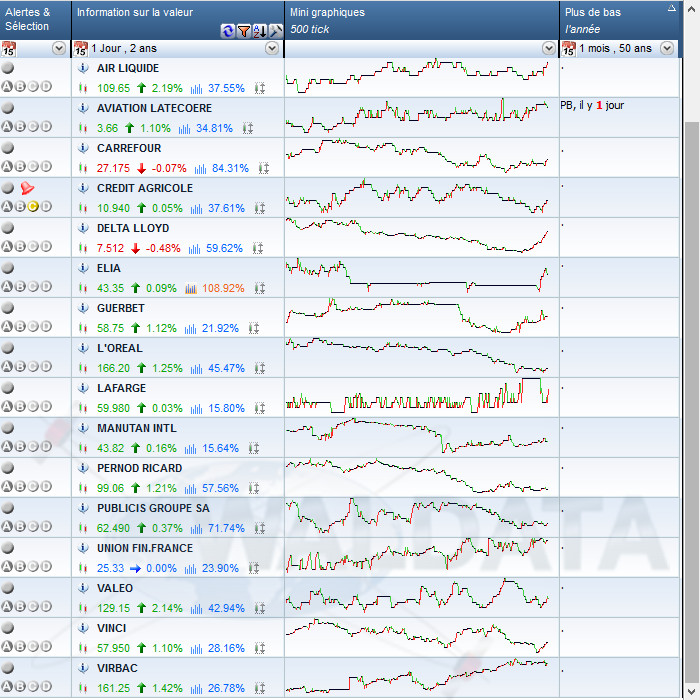Toggle selection B for AVIATION LATECOERE
This screenshot has height=700, width=700.
[x=20, y=126]
